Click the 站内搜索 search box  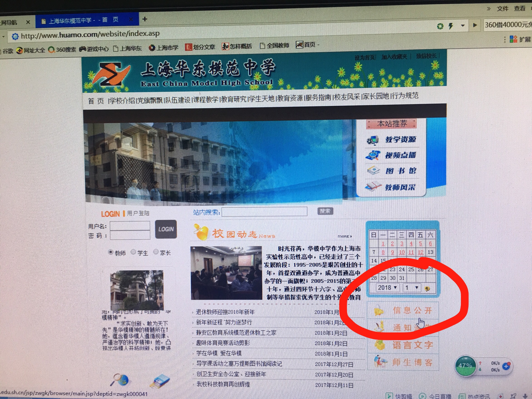[264, 212]
